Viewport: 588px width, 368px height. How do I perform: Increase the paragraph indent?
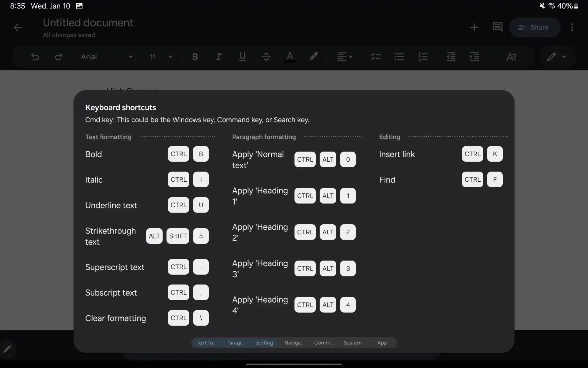click(475, 57)
